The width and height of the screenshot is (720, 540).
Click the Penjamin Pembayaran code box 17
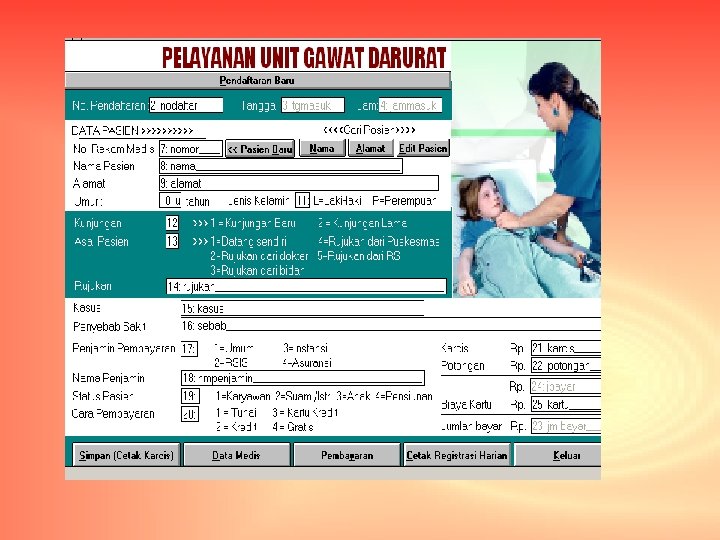click(189, 349)
